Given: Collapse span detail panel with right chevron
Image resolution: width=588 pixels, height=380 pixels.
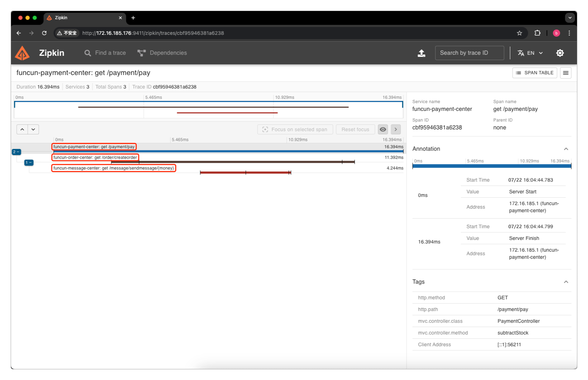Looking at the screenshot, I should click(396, 129).
